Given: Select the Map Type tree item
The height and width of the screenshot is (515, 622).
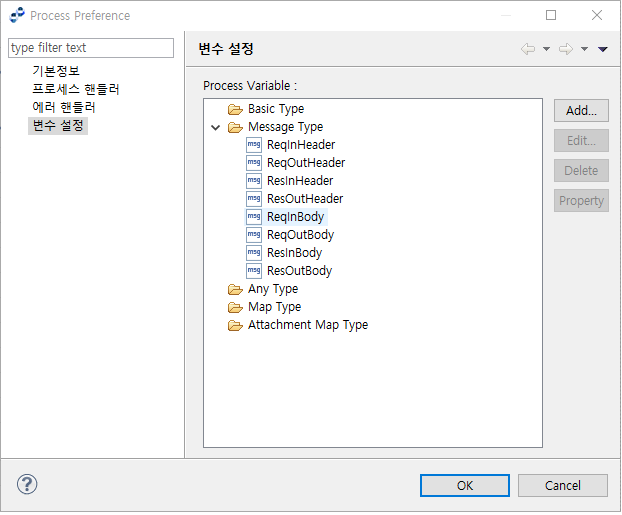Looking at the screenshot, I should 275,307.
